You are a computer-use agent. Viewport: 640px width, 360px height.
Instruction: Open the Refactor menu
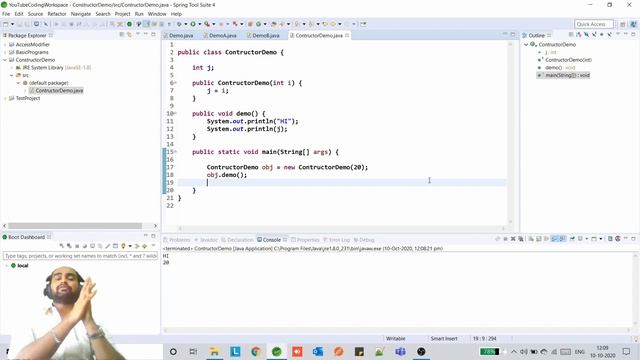57,14
